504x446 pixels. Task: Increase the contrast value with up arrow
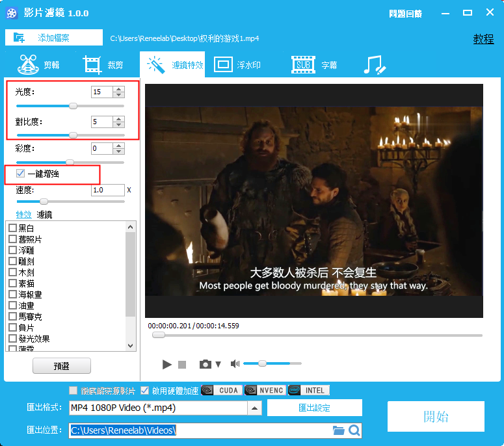(x=118, y=119)
